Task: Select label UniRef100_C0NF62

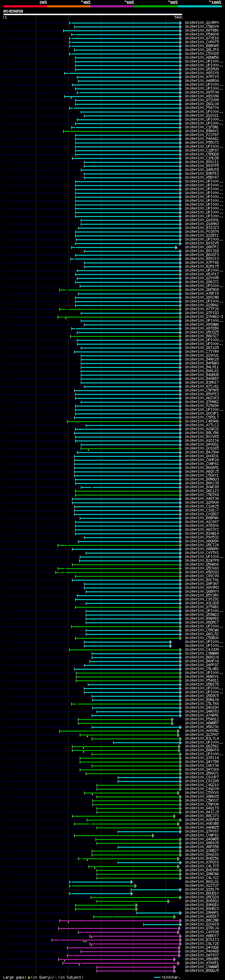Action: click(x=202, y=835)
